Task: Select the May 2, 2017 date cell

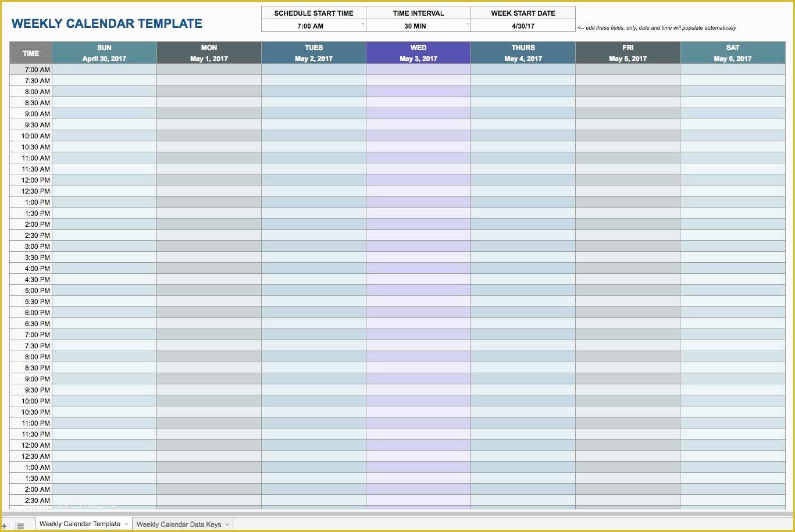Action: click(x=313, y=59)
